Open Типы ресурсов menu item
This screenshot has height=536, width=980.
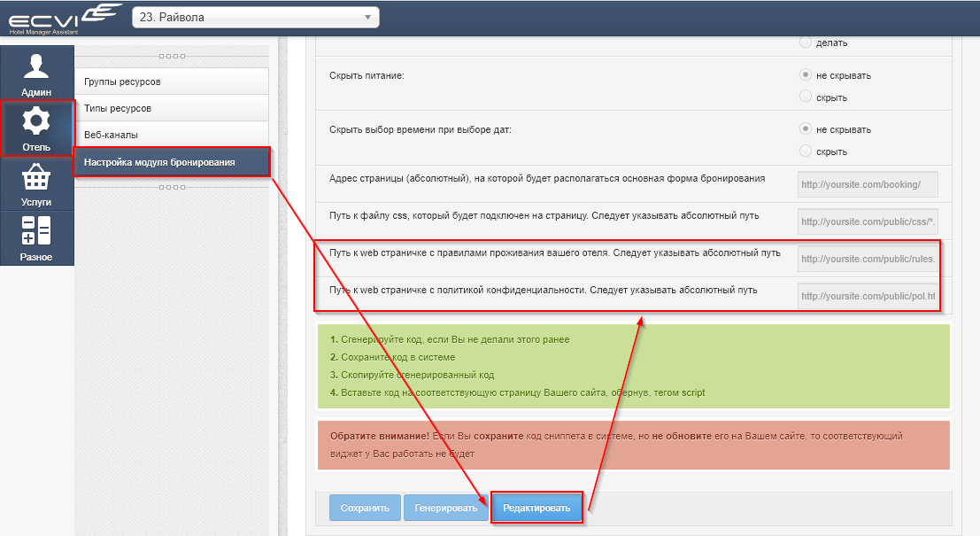[172, 108]
